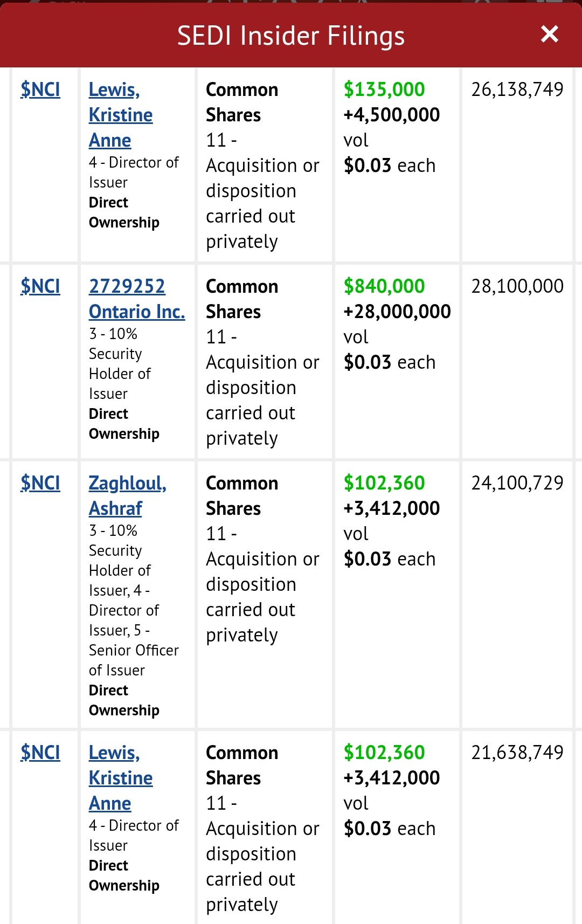Close the SEDI Insider Filings dialog
582x924 pixels.
click(549, 35)
